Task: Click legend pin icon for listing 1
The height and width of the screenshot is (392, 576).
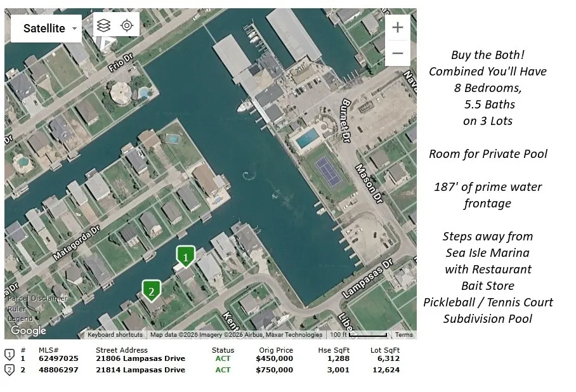Action: (x=9, y=355)
